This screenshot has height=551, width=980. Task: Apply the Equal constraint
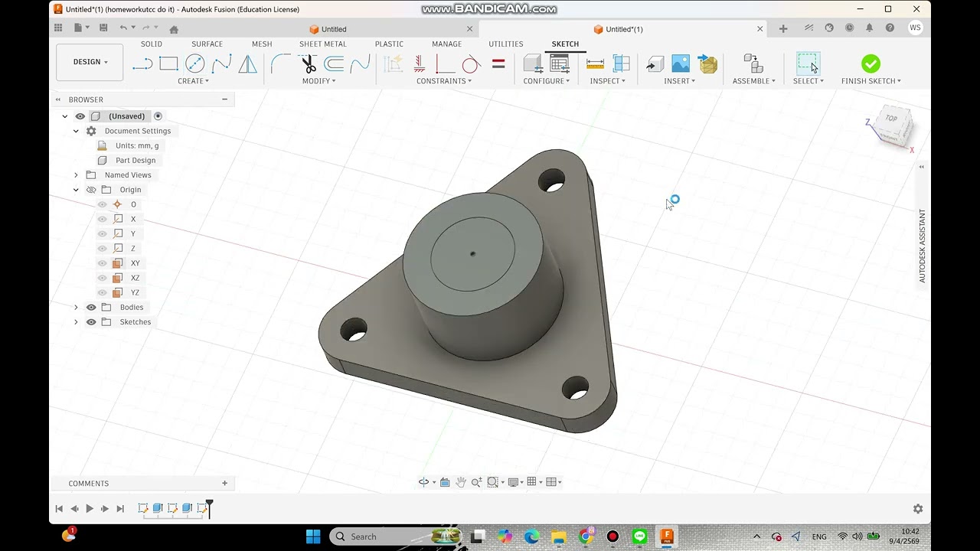click(498, 64)
